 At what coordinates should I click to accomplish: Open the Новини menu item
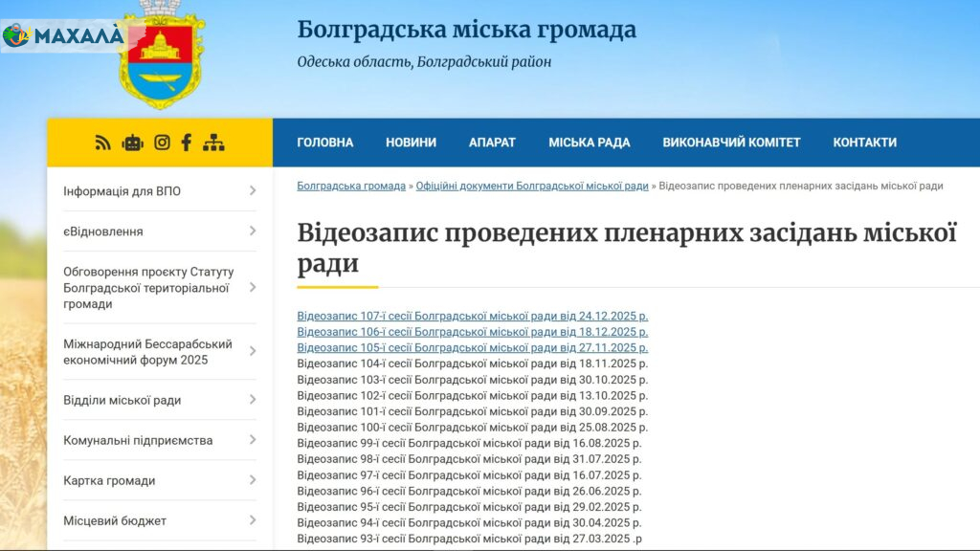[411, 143]
